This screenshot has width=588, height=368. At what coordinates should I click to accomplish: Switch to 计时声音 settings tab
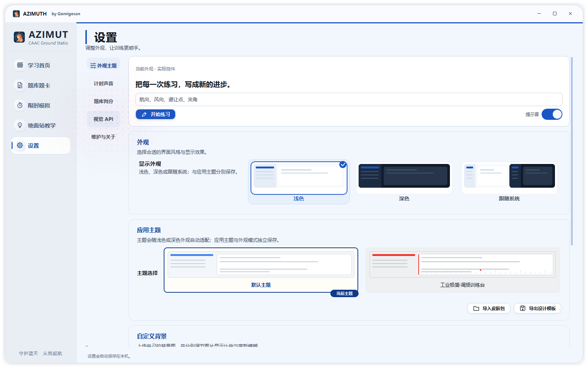104,83
